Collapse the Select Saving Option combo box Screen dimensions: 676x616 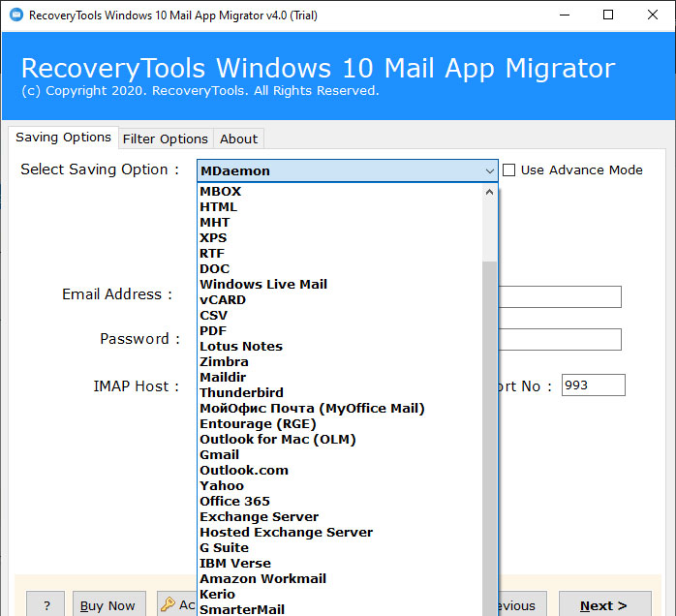click(x=489, y=171)
